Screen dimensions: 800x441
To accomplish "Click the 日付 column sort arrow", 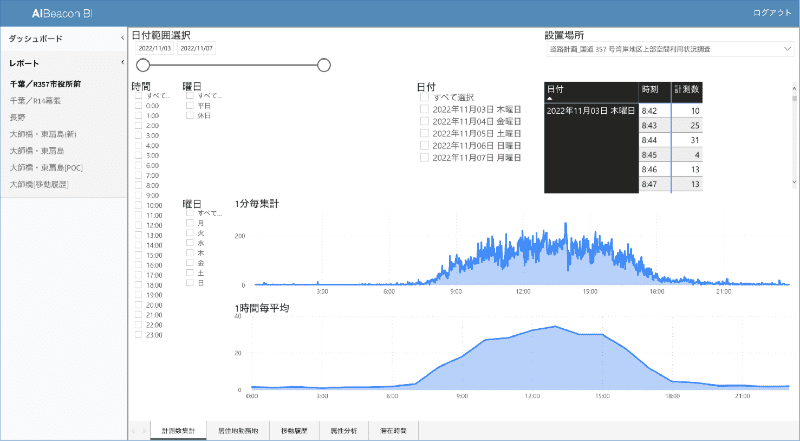I will [548, 99].
